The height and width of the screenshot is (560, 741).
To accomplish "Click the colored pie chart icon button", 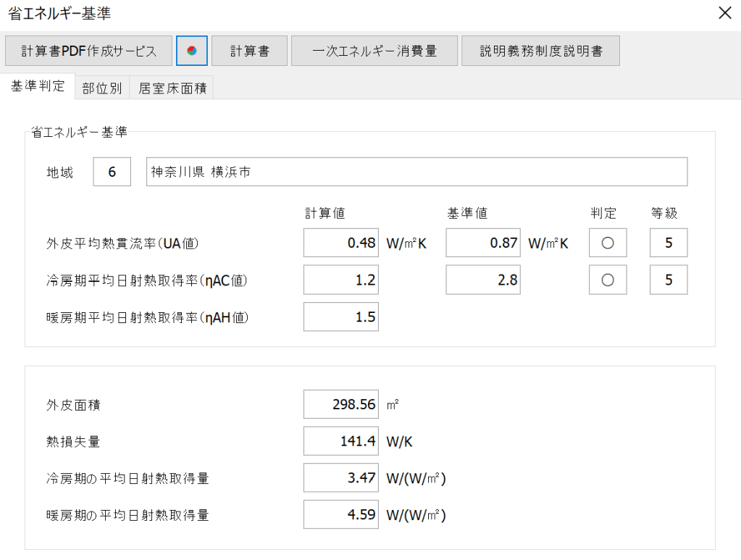I will pyautogui.click(x=192, y=51).
